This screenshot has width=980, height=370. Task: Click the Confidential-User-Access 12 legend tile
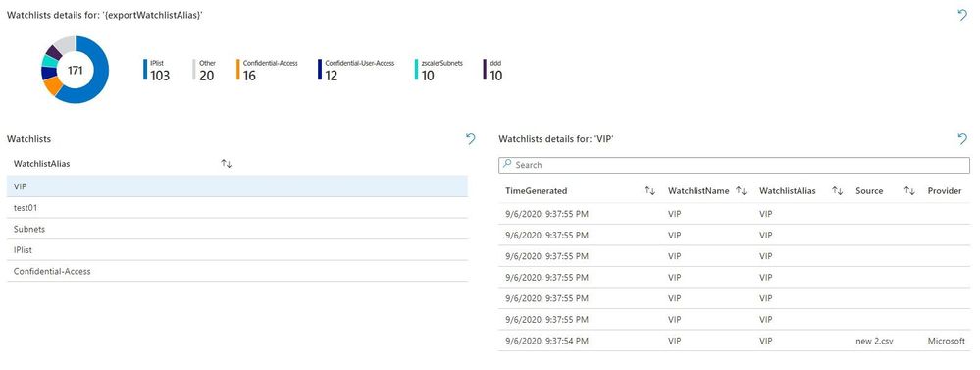click(356, 70)
